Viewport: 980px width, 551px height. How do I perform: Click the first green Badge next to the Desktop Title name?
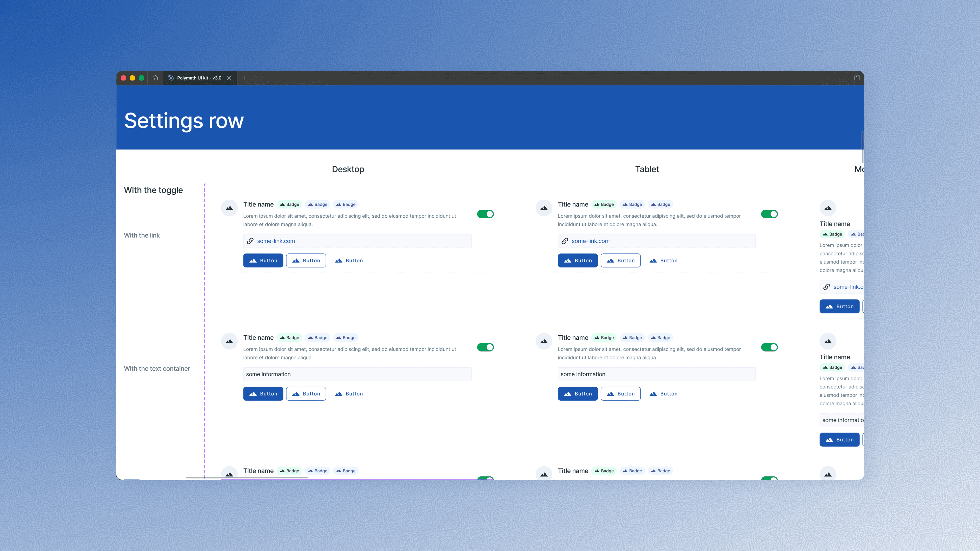[289, 205]
